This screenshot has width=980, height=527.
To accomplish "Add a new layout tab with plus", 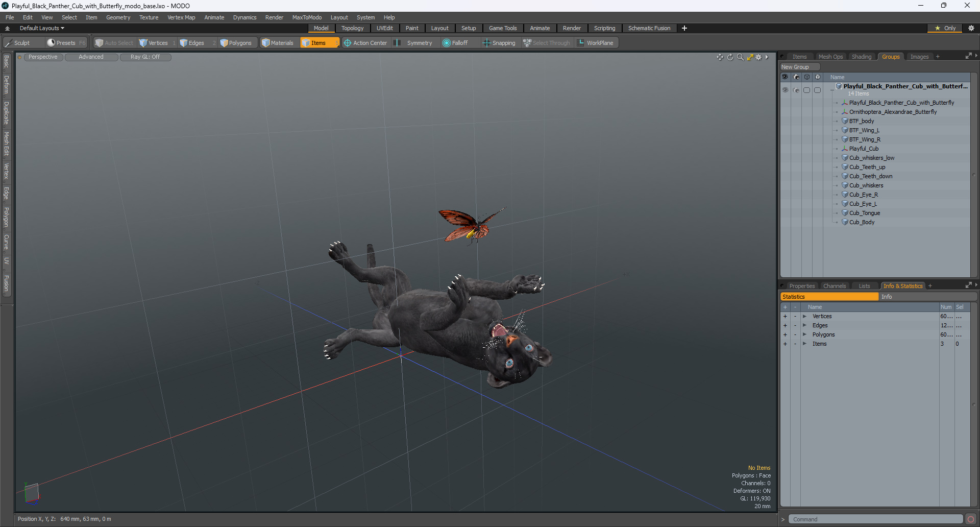I will tap(684, 28).
